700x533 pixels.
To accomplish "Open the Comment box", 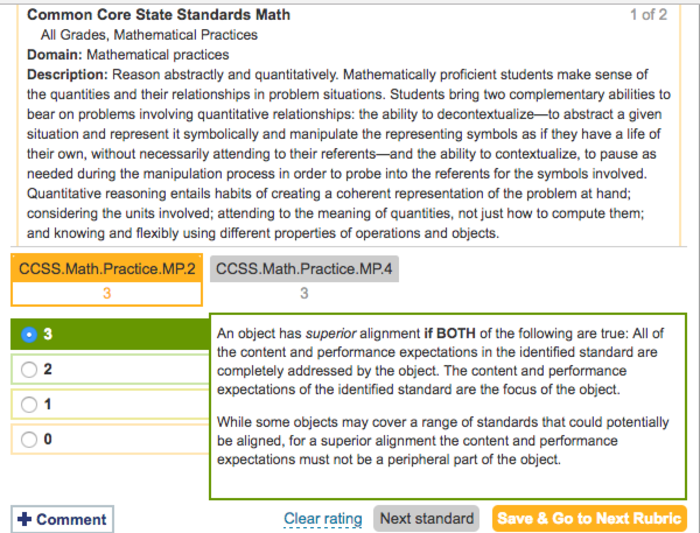I will pos(62,519).
